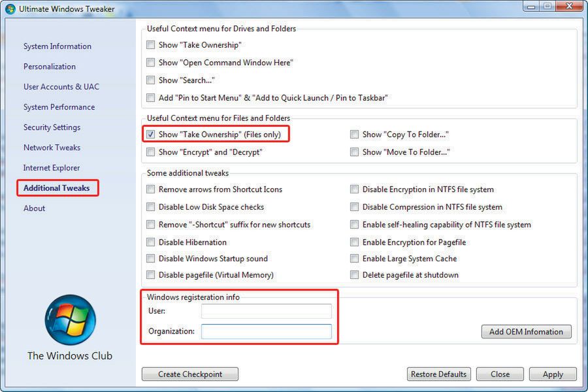Enable Remove "-Shortcut" suffix for new shortcuts
Viewport: 588px width, 392px height.
tap(150, 224)
